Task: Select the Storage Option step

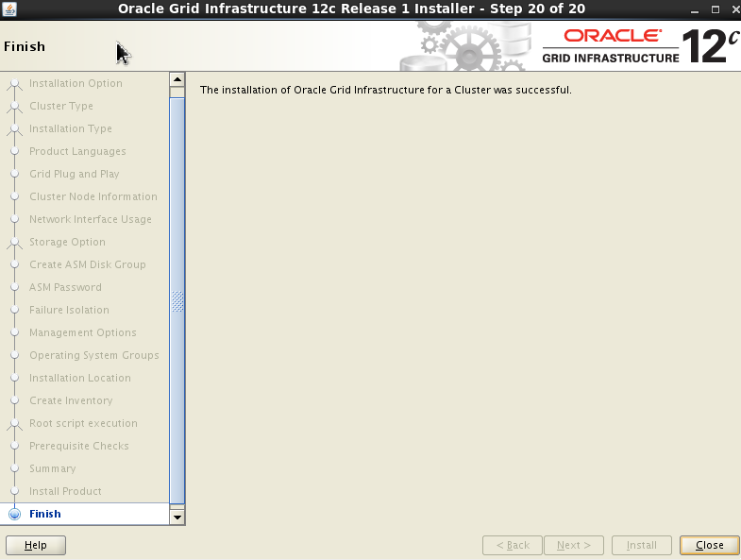Action: point(67,242)
